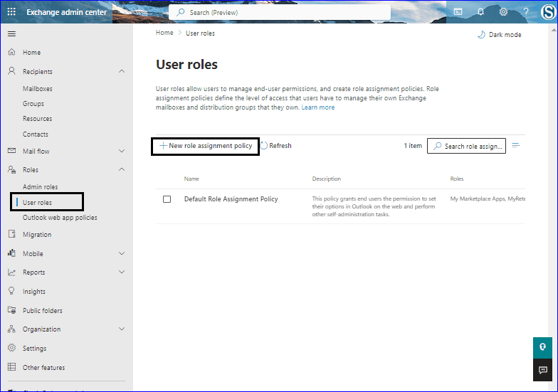Click the Search (Preview) box
The width and height of the screenshot is (558, 392).
280,13
